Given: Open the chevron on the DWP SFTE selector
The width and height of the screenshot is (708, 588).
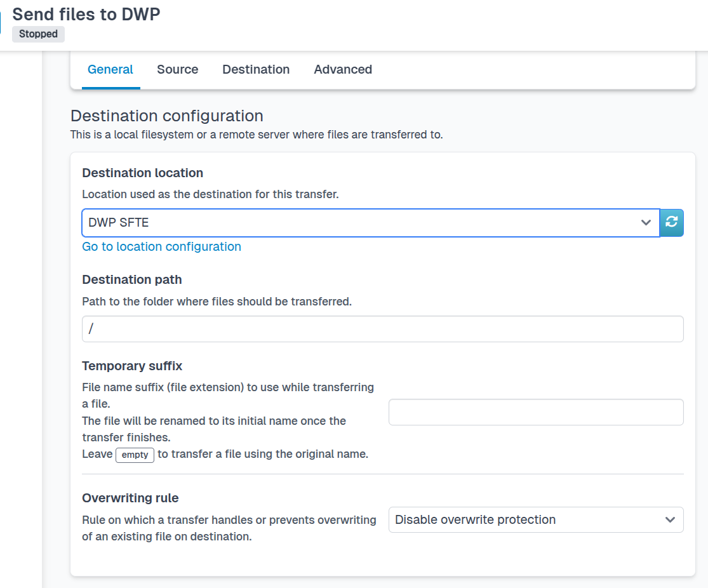Looking at the screenshot, I should click(646, 223).
